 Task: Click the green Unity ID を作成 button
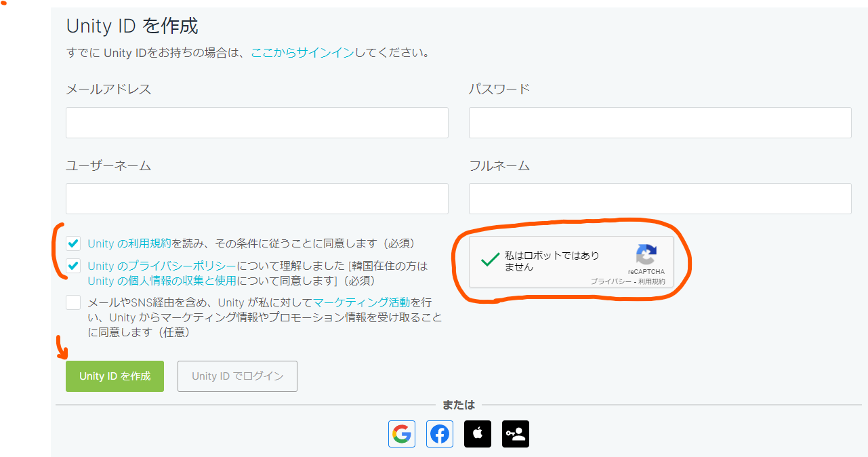pos(115,376)
